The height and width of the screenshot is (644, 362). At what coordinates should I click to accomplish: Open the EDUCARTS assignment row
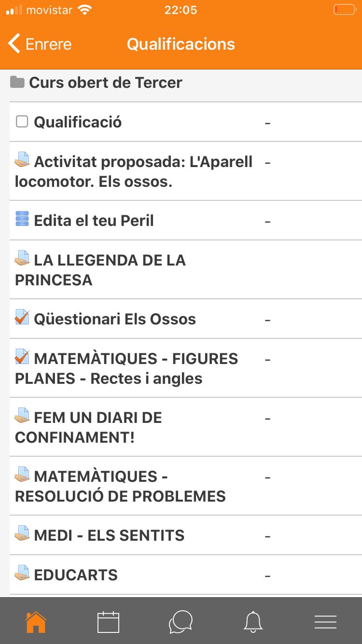76,575
